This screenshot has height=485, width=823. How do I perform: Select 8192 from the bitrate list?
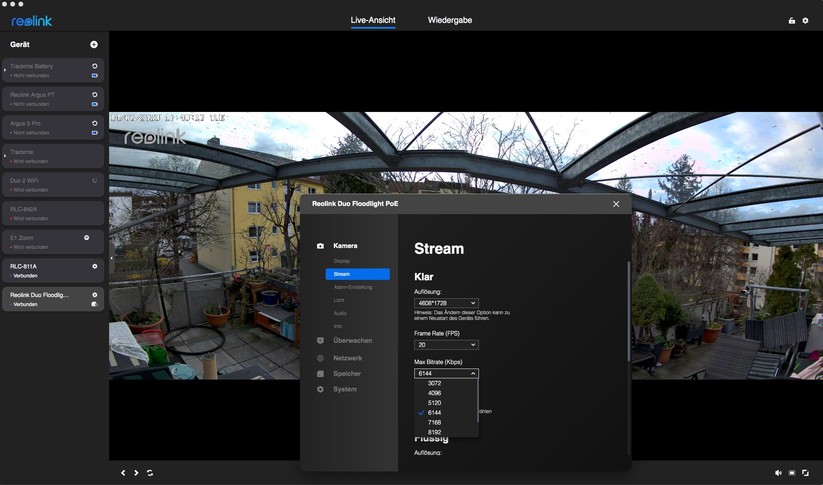pos(434,432)
